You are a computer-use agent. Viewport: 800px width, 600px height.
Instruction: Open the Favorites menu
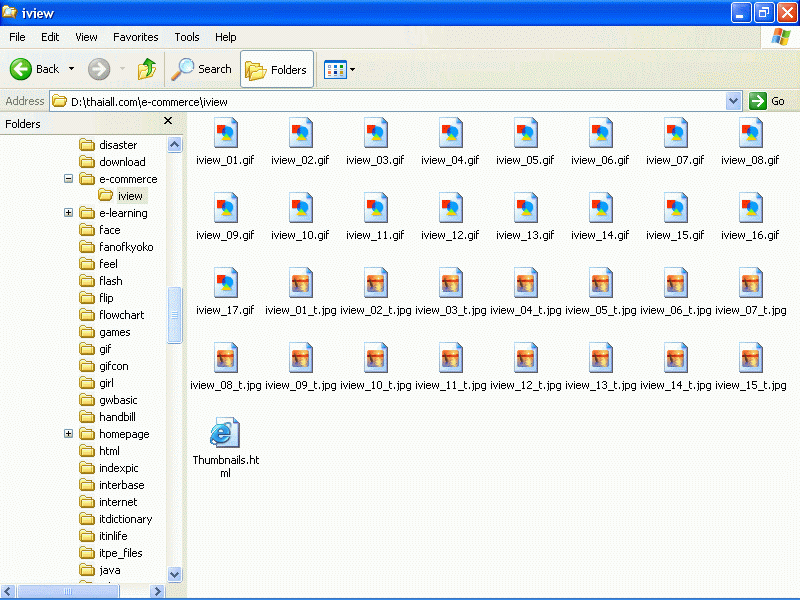pos(135,37)
